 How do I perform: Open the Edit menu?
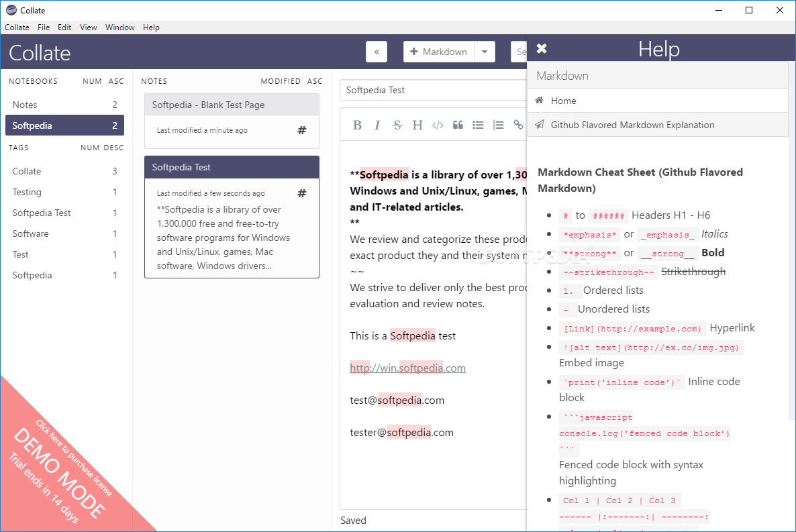(x=64, y=28)
